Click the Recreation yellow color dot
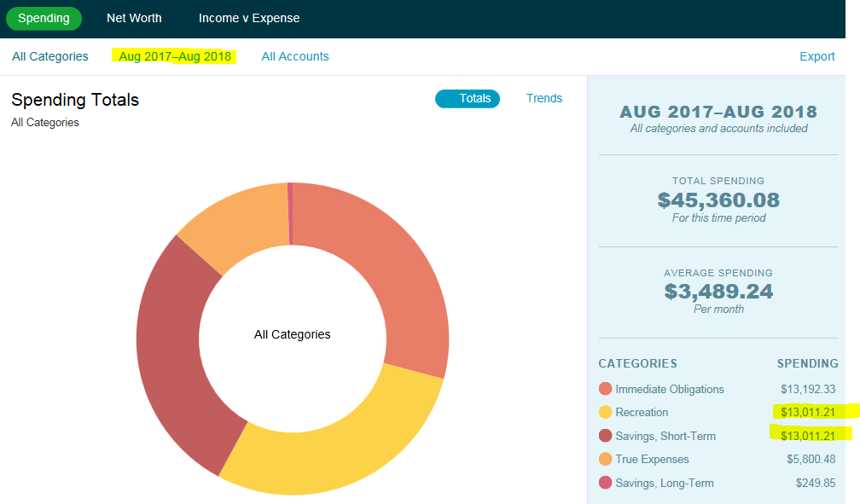This screenshot has height=504, width=860. pos(605,412)
